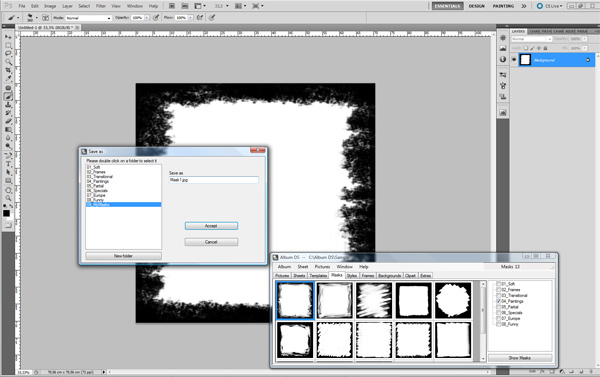Open the brush preset picker dropdown

click(x=37, y=18)
